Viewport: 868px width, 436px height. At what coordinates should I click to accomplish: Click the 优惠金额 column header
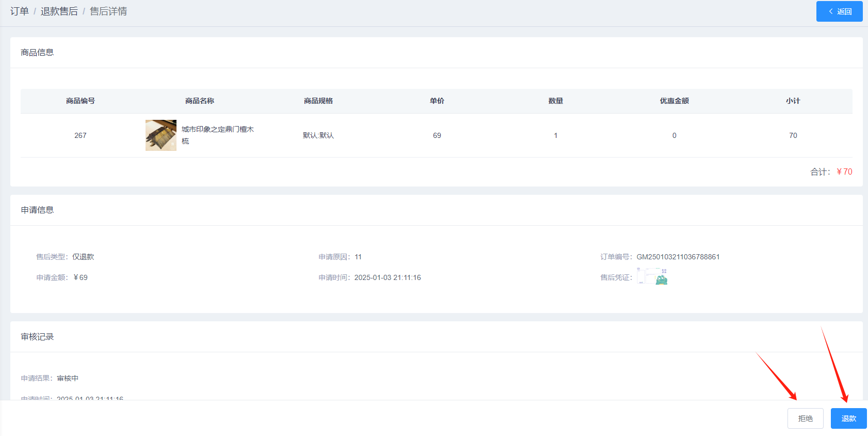tap(674, 101)
